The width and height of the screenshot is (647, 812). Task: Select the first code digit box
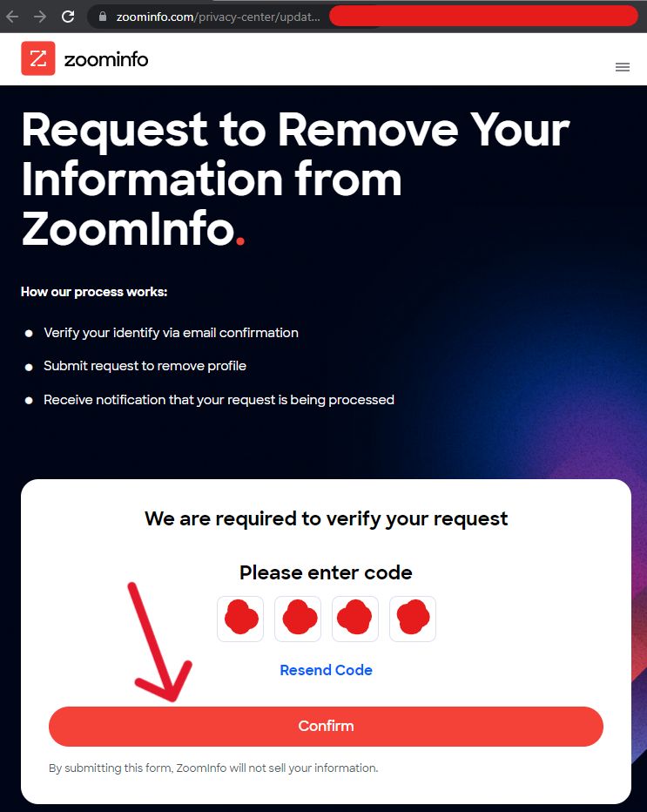[240, 619]
